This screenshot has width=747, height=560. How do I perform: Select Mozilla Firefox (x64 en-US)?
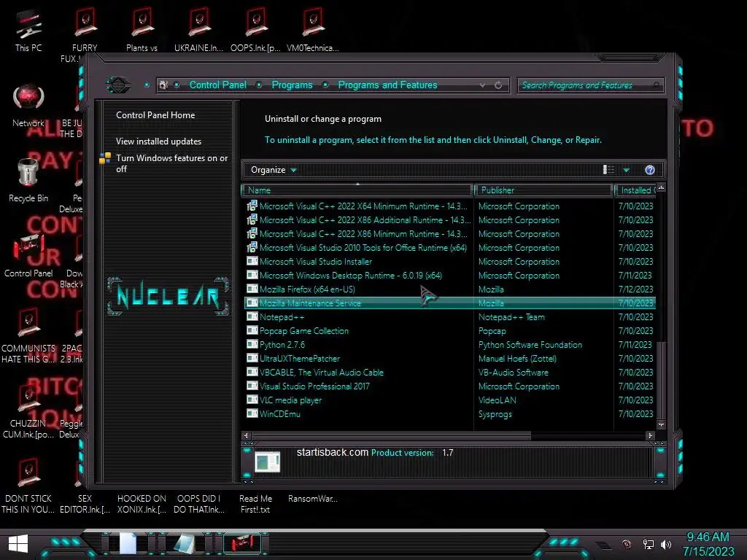(x=449, y=289)
